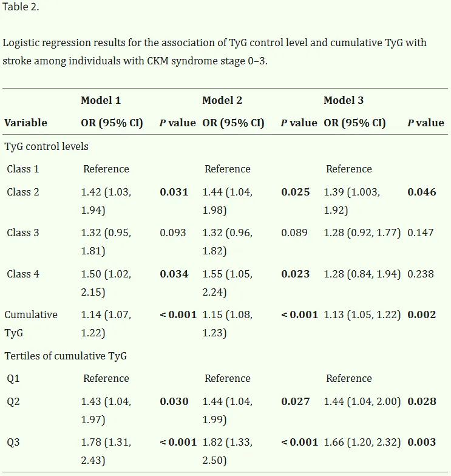Select the Class 2 row label
The width and height of the screenshot is (451, 476).
23,192
